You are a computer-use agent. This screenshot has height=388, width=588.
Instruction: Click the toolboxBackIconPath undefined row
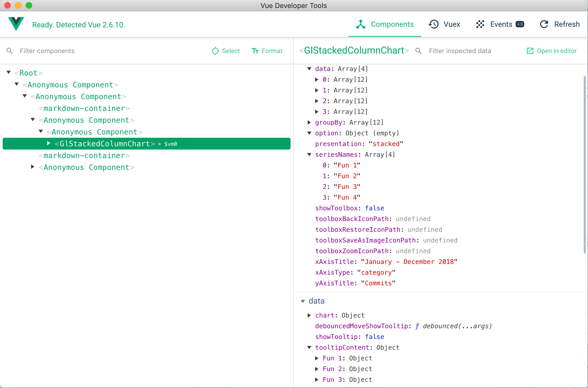click(373, 219)
